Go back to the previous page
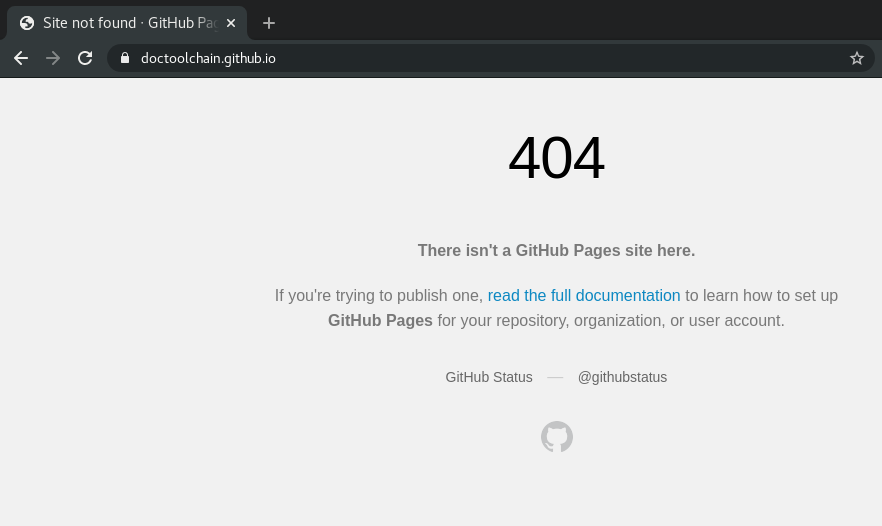This screenshot has width=882, height=526. [x=21, y=58]
